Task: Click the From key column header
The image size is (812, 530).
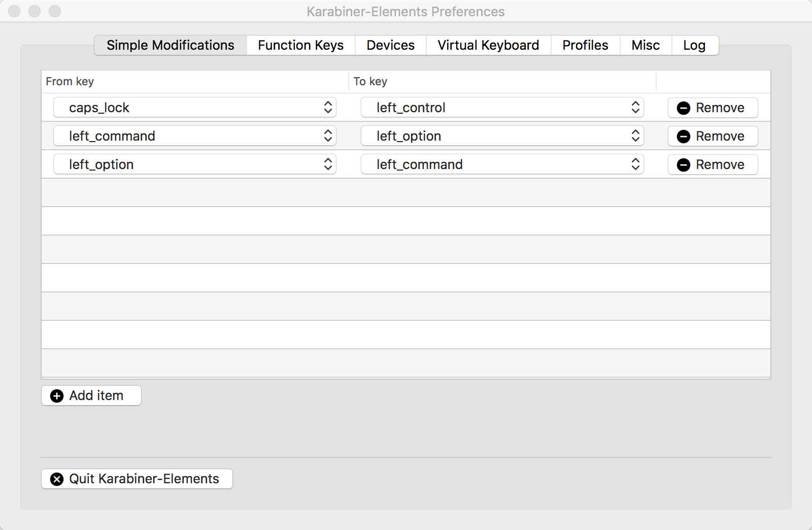Action: (x=195, y=82)
